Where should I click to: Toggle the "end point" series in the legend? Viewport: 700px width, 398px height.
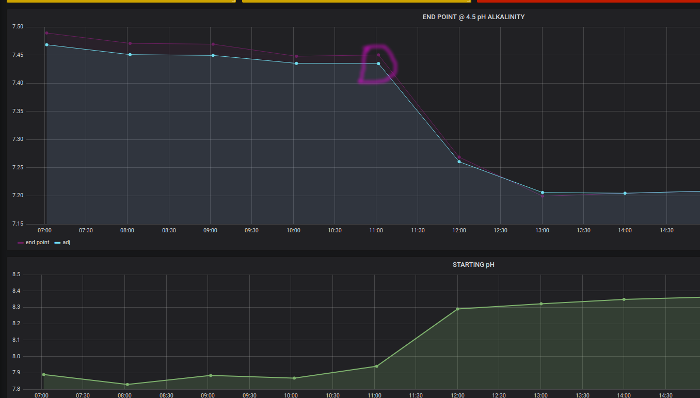(x=37, y=242)
